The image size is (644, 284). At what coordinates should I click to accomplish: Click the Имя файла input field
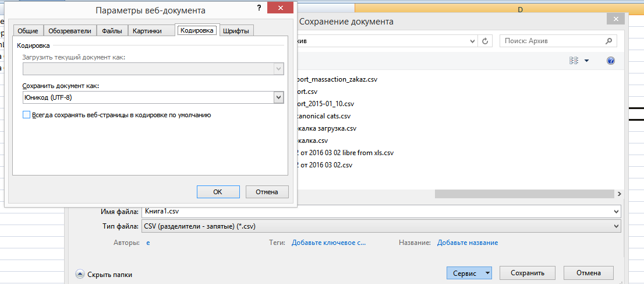378,211
